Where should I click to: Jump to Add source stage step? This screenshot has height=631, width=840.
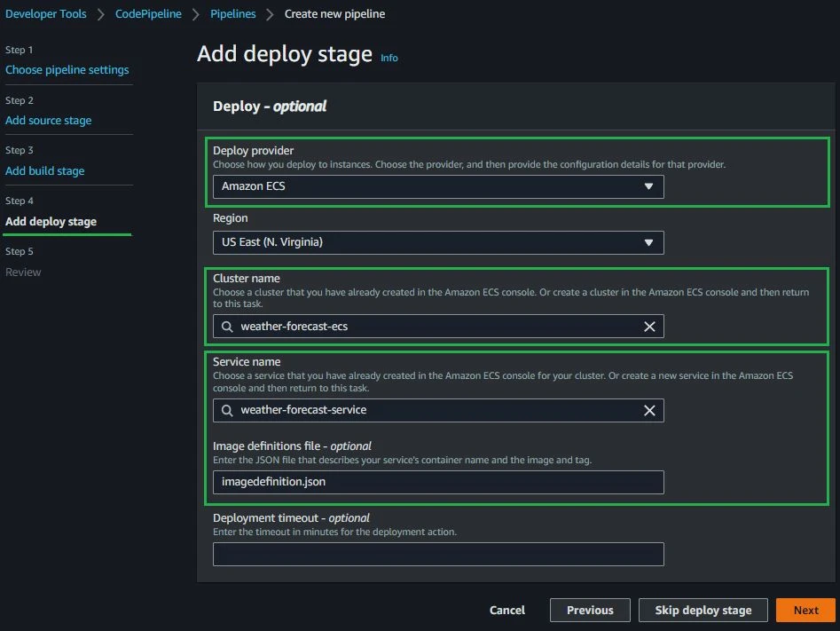click(x=49, y=120)
